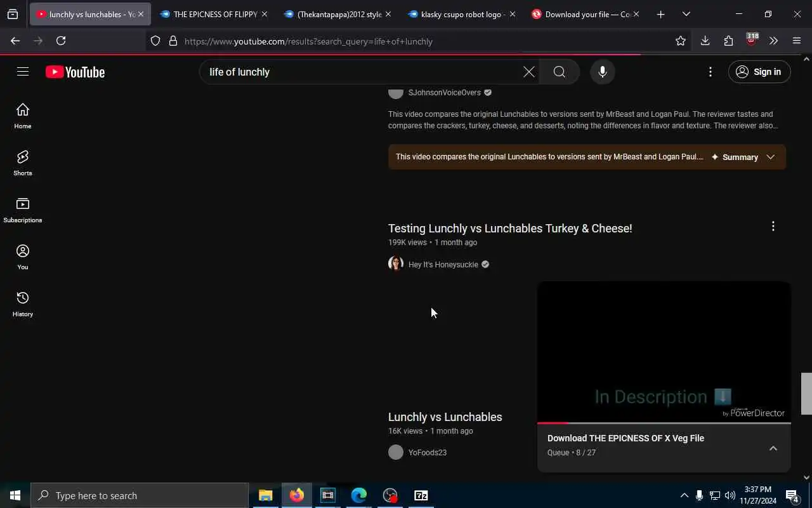Click the Windows taskbar search box
The image size is (812, 508).
140,495
